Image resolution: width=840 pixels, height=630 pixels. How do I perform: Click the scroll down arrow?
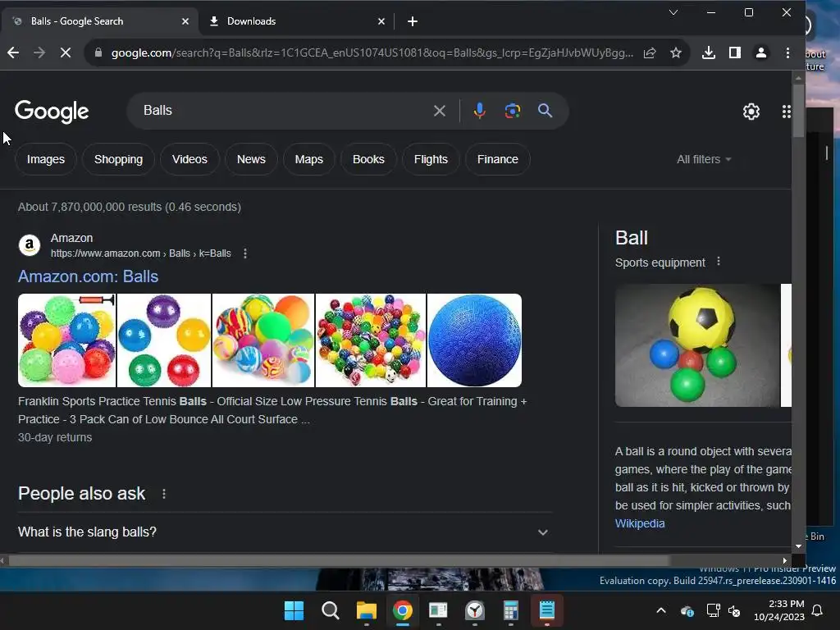(x=798, y=546)
